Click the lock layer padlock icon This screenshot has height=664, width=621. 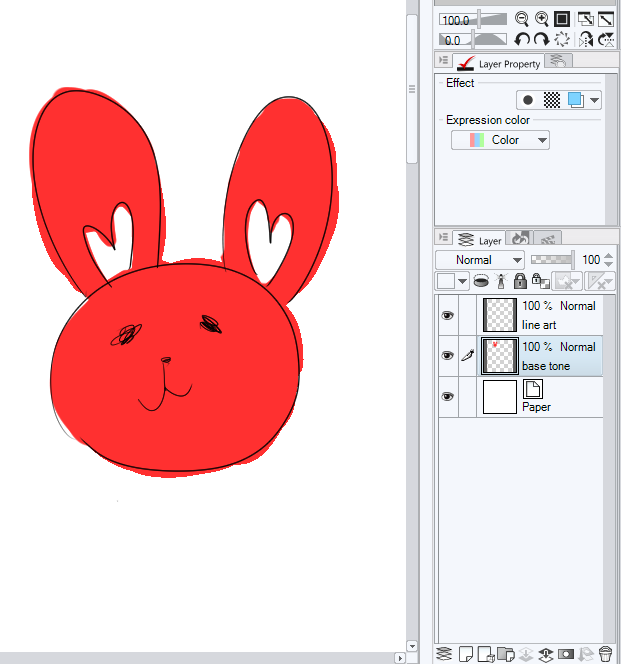[x=519, y=282]
